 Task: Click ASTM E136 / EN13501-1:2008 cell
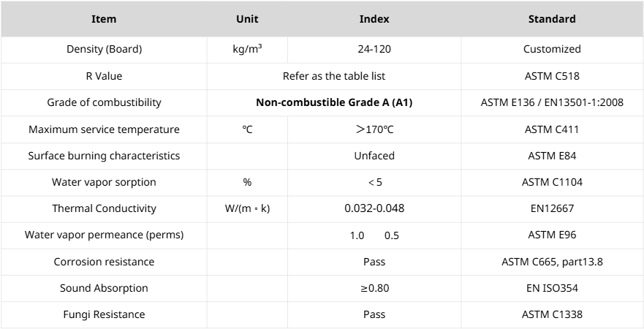pos(552,102)
